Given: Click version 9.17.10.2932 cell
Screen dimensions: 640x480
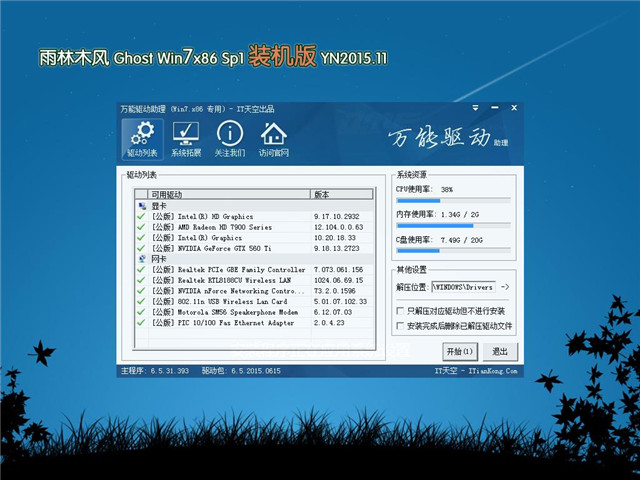Looking at the screenshot, I should click(x=337, y=216).
